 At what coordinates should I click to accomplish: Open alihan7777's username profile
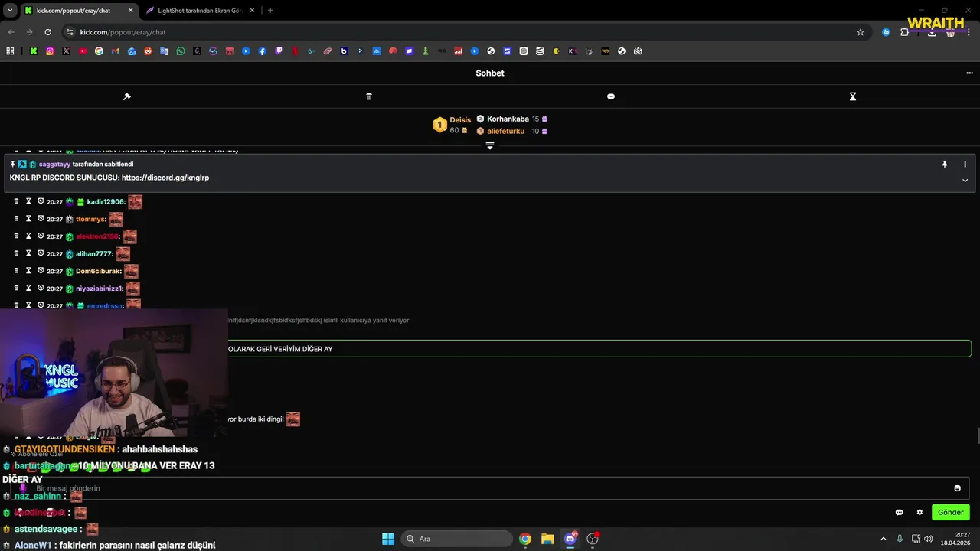click(x=93, y=254)
